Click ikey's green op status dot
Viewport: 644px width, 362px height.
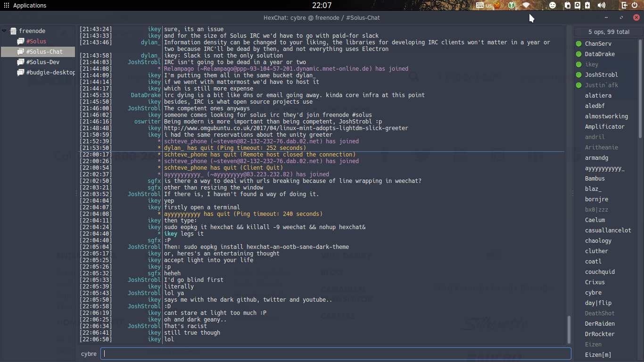point(579,65)
